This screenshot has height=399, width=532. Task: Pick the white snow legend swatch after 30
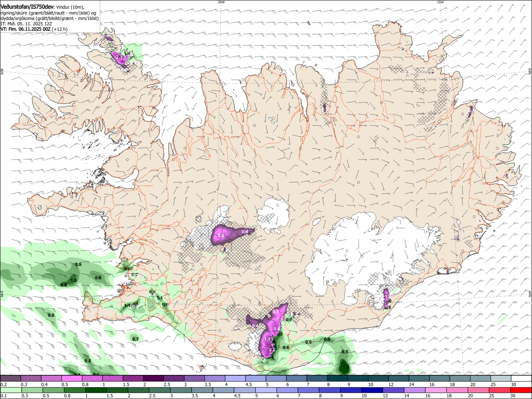pos(522,378)
